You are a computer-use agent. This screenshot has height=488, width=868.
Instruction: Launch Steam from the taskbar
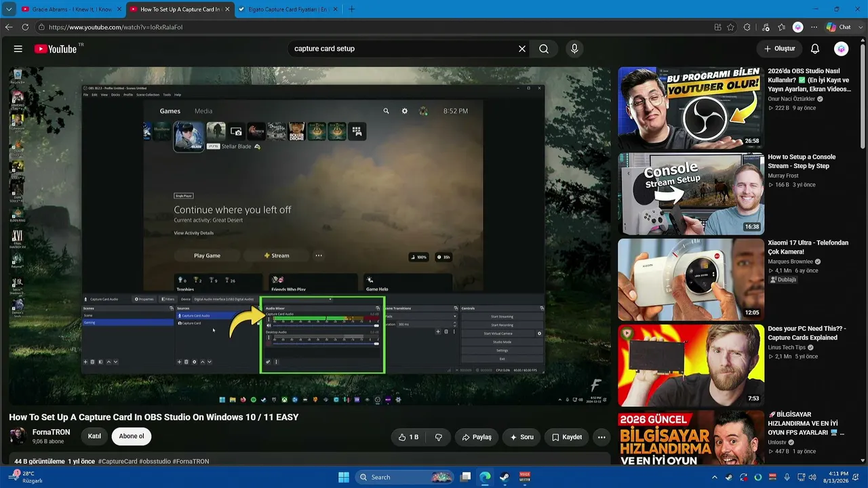[505, 477]
